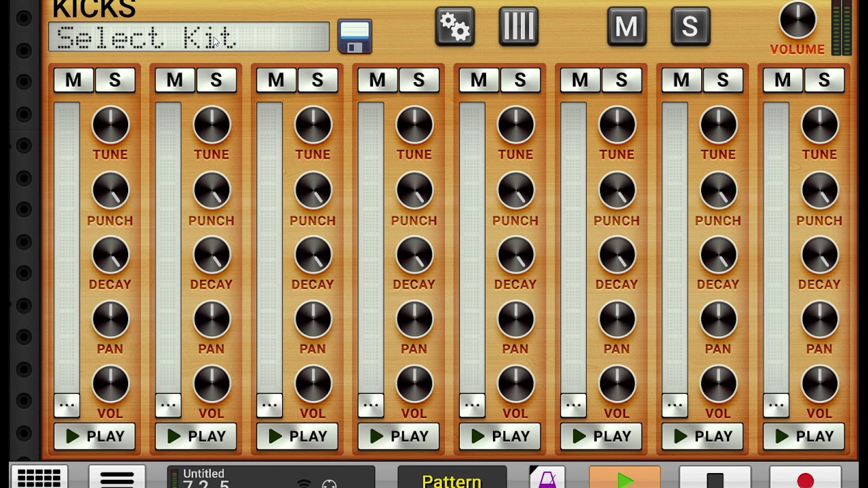Viewport: 868px width, 488px height.
Task: Click the TUNE knob on sixth channel
Action: [617, 125]
